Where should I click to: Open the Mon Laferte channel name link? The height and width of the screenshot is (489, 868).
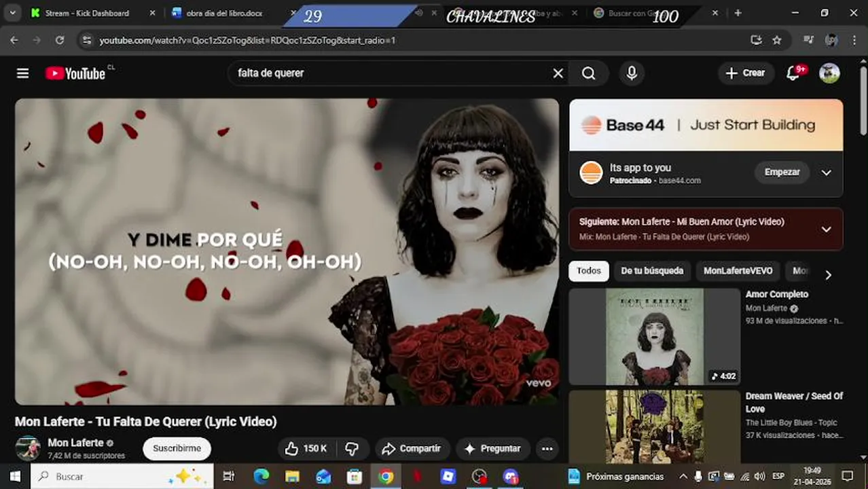(x=75, y=443)
